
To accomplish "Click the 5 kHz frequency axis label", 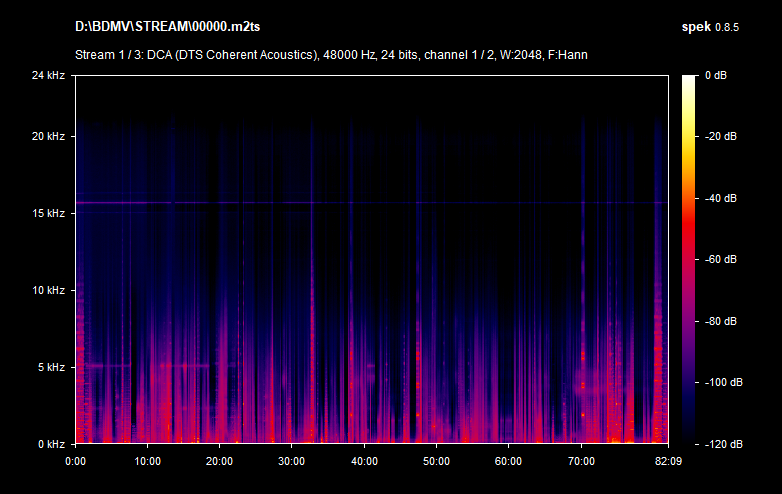I will coord(50,367).
